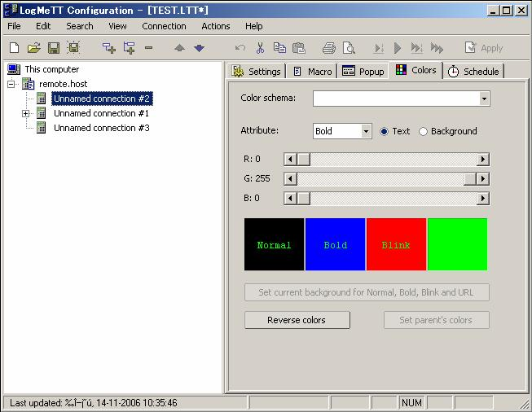
Task: Click the Open folder toolbar icon
Action: click(33, 48)
